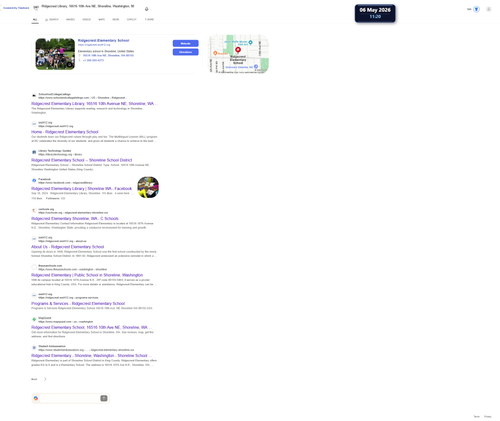Switch to the Maps tab
Screen dimensions: 500x421
[102, 20]
